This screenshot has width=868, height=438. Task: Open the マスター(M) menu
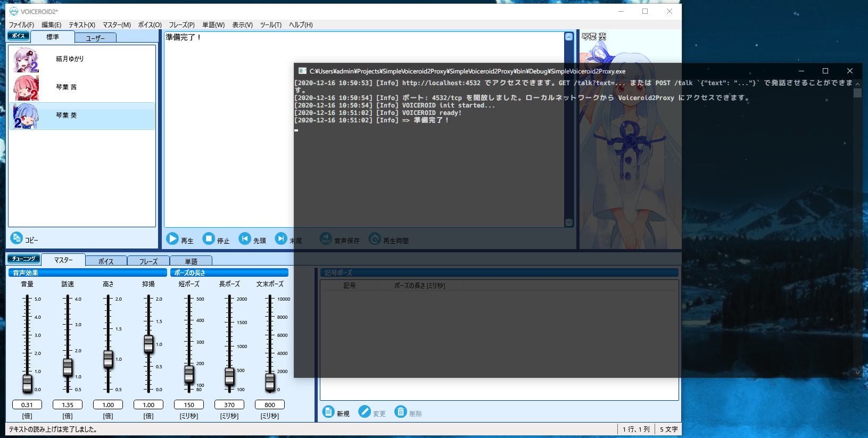coord(117,25)
